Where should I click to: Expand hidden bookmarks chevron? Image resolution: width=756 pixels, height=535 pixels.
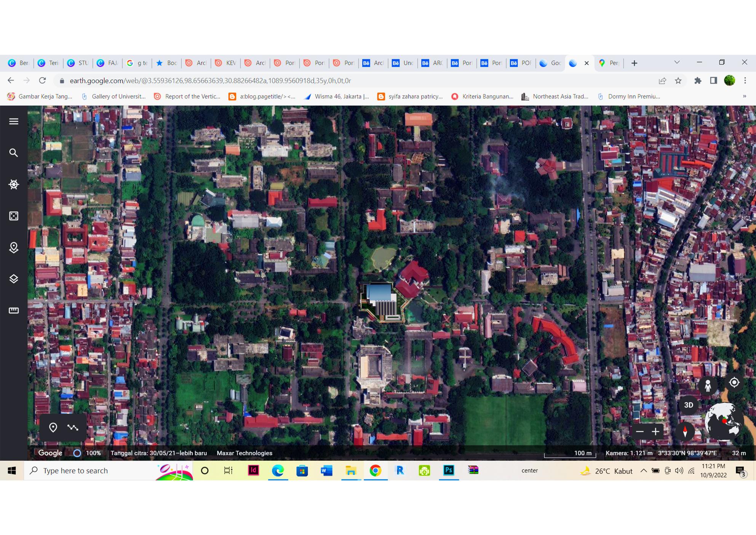pyautogui.click(x=744, y=96)
